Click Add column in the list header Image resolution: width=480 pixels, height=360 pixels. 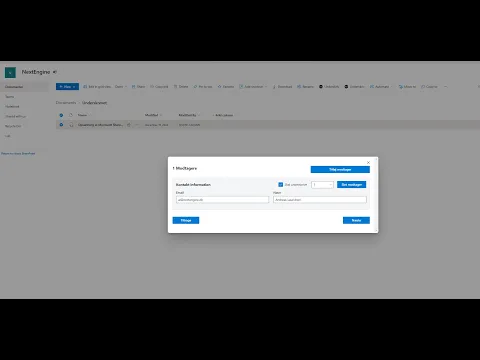click(x=223, y=115)
